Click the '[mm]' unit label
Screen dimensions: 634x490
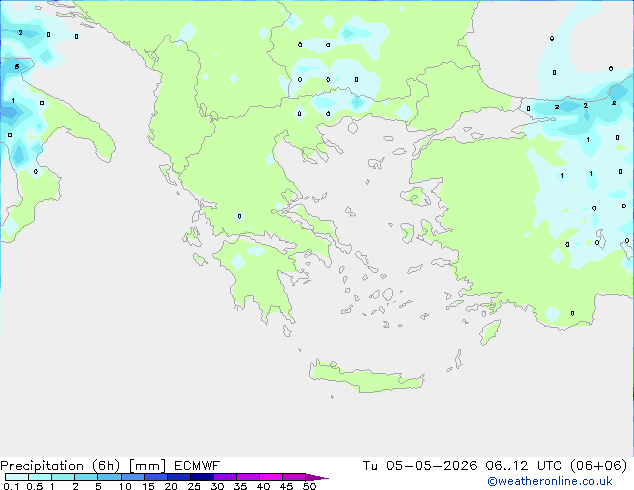[147, 466]
